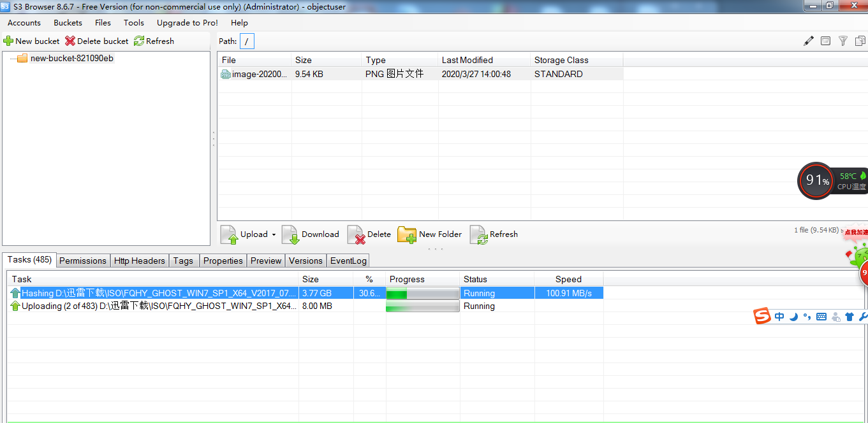The height and width of the screenshot is (423, 868).
Task: Switch to the Tasks (485) tab
Action: pyautogui.click(x=29, y=260)
